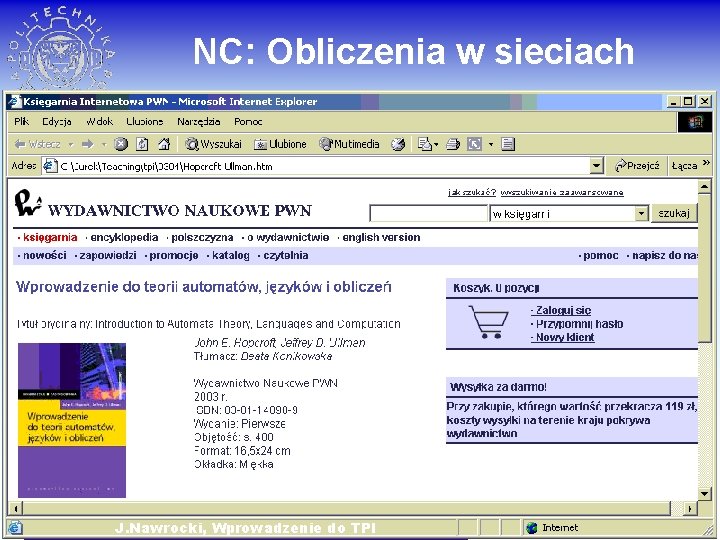Screen dimensions: 720x540
Task: Click the IE icon in title bar
Action: pyautogui.click(x=15, y=101)
